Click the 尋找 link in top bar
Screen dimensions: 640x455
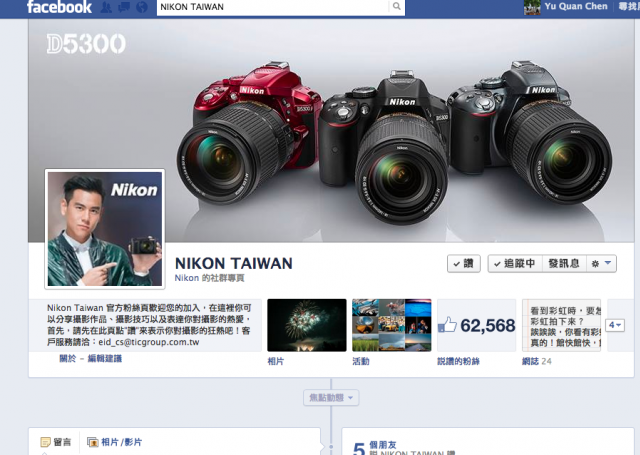pos(629,7)
